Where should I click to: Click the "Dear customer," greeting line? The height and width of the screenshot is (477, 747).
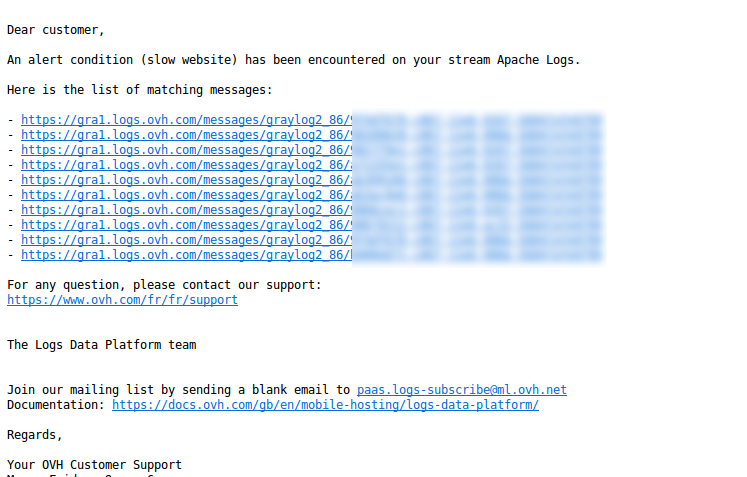click(x=55, y=30)
